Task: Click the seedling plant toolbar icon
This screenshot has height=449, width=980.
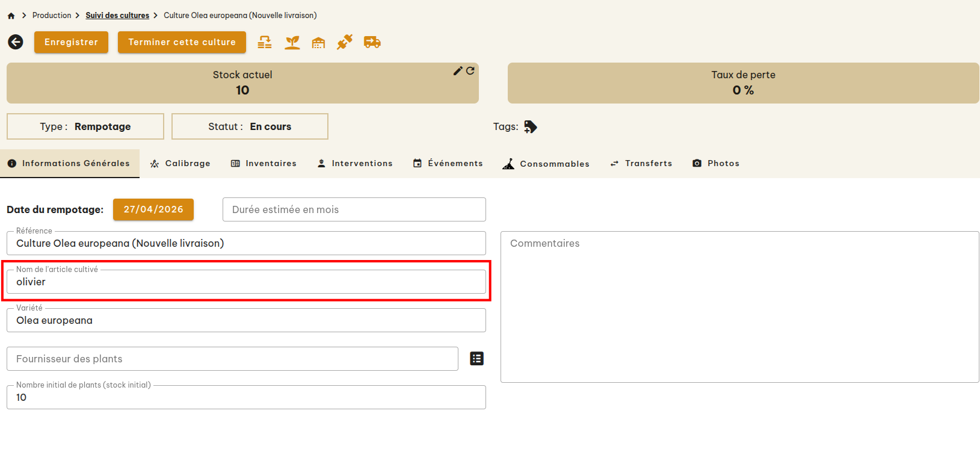Action: click(x=292, y=42)
